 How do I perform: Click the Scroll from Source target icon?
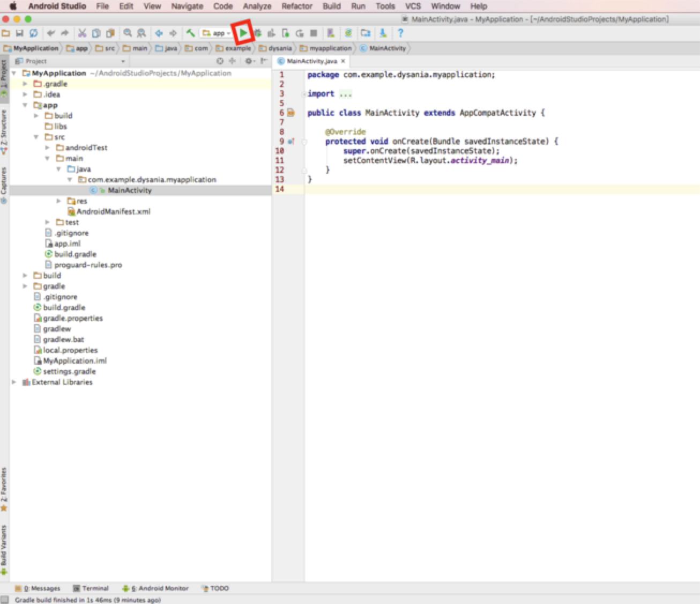click(x=220, y=61)
